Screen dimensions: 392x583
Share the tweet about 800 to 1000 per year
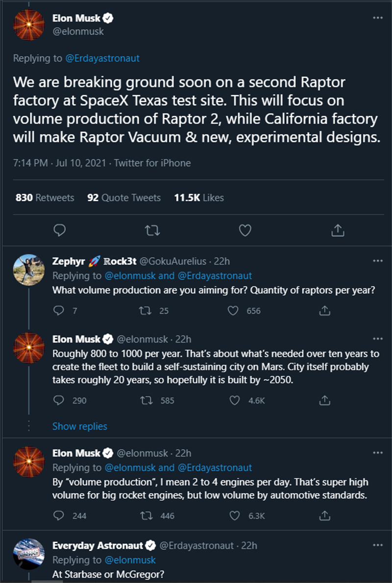(x=324, y=400)
